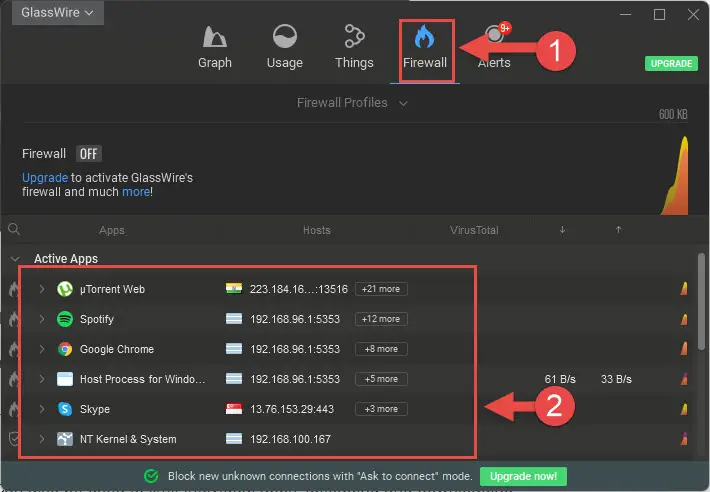This screenshot has height=492, width=710.
Task: Click the 61 B/s download value
Action: [560, 379]
